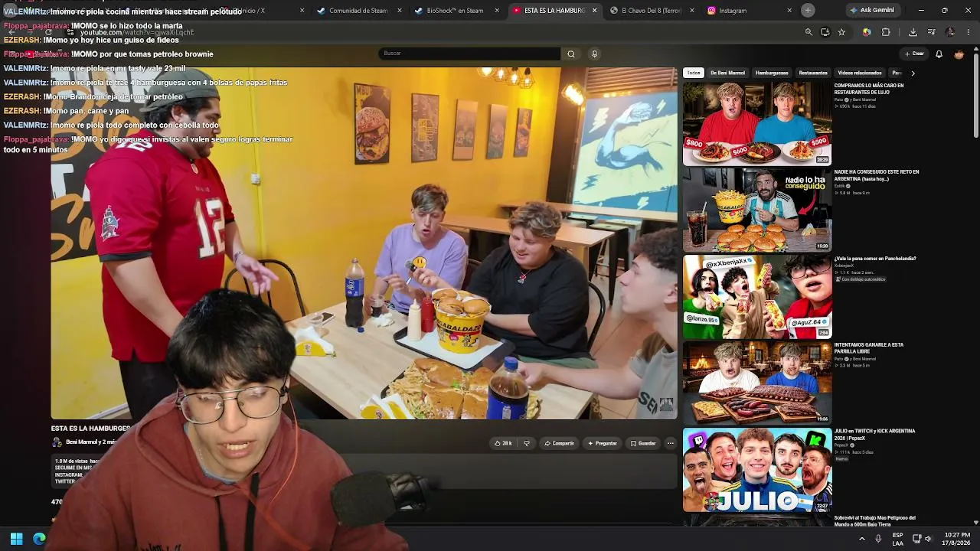The width and height of the screenshot is (980, 551).
Task: Click the Ask Gemini button
Action: (x=871, y=10)
